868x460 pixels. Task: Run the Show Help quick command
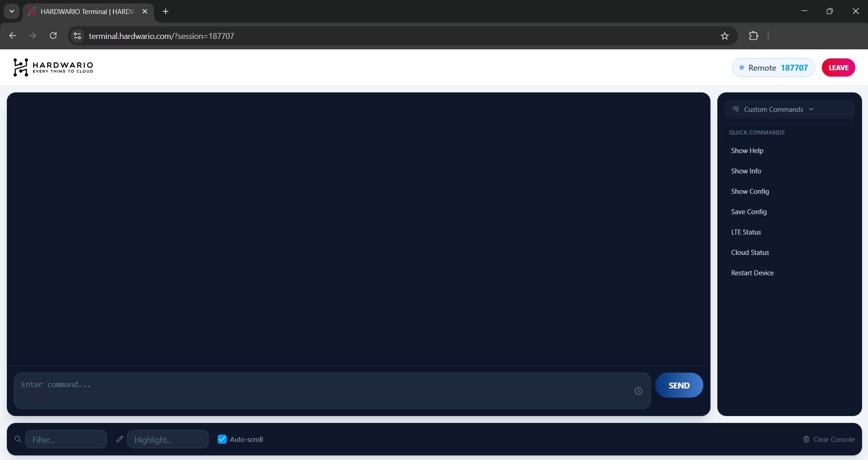point(747,151)
